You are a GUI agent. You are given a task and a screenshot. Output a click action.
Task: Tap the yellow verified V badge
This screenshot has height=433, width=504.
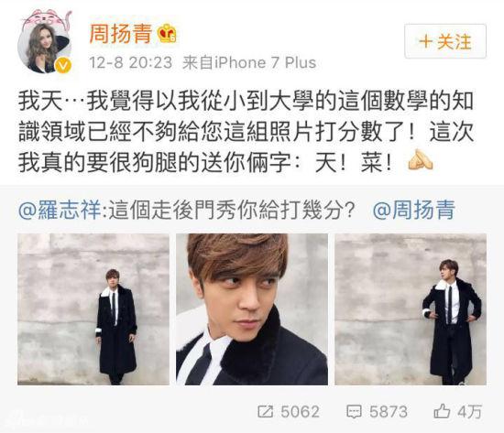tap(62, 66)
